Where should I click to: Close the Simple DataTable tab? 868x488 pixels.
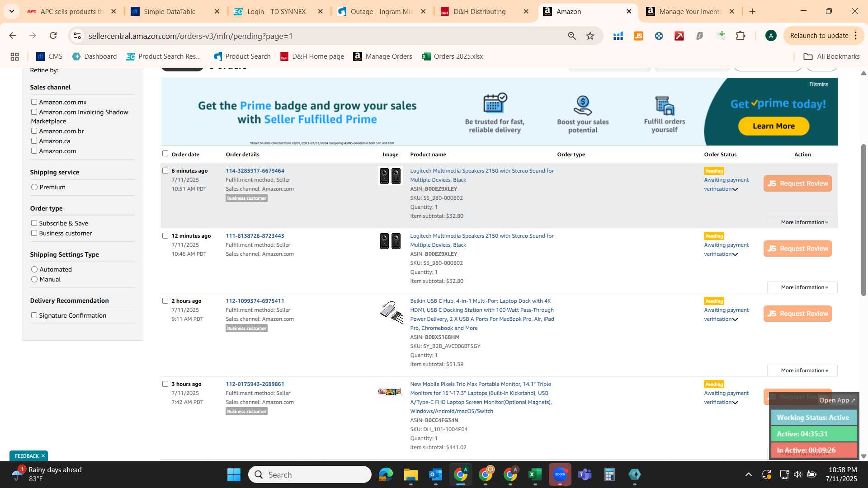pyautogui.click(x=217, y=11)
